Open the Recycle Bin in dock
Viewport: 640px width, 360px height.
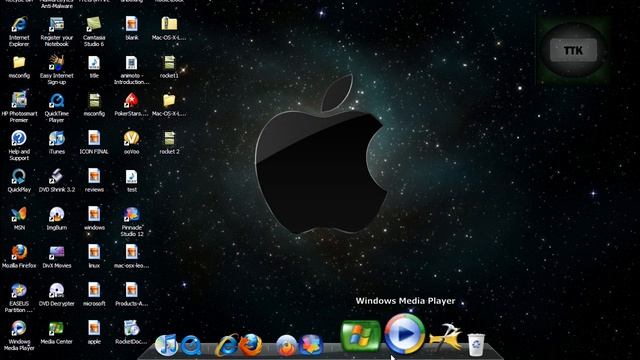[476, 345]
